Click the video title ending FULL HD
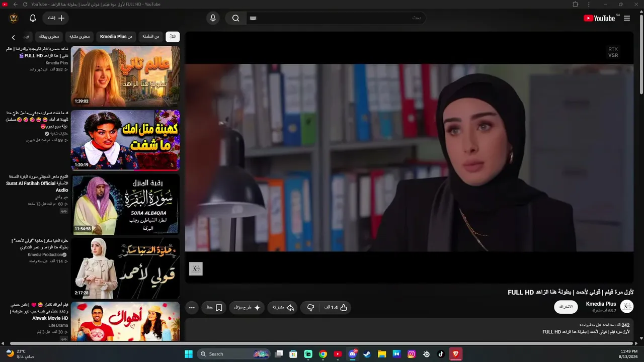Viewport: 644px width, 362px height. [571, 292]
